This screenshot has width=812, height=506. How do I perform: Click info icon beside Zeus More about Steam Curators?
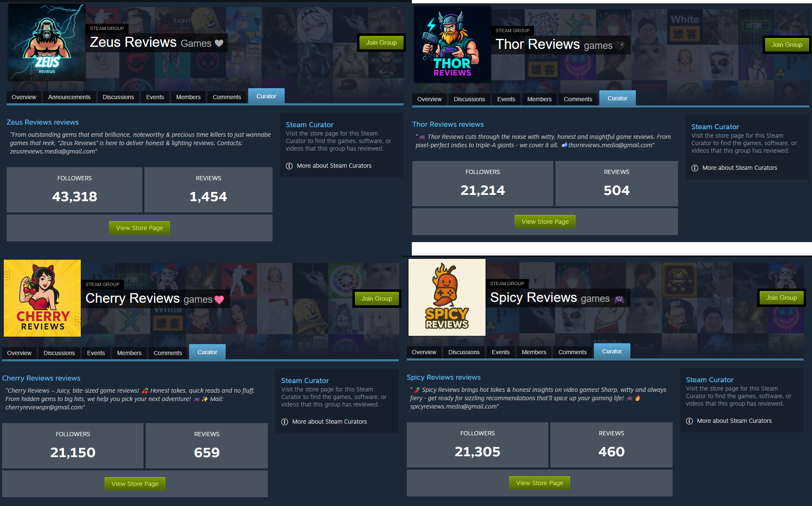point(289,166)
